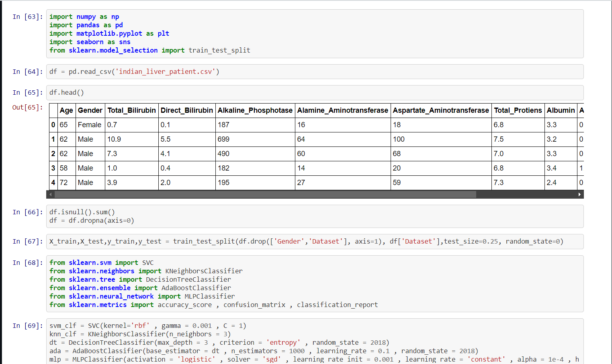Image resolution: width=612 pixels, height=364 pixels.
Task: Click into the imports code cell In [63]
Action: pyautogui.click(x=315, y=34)
